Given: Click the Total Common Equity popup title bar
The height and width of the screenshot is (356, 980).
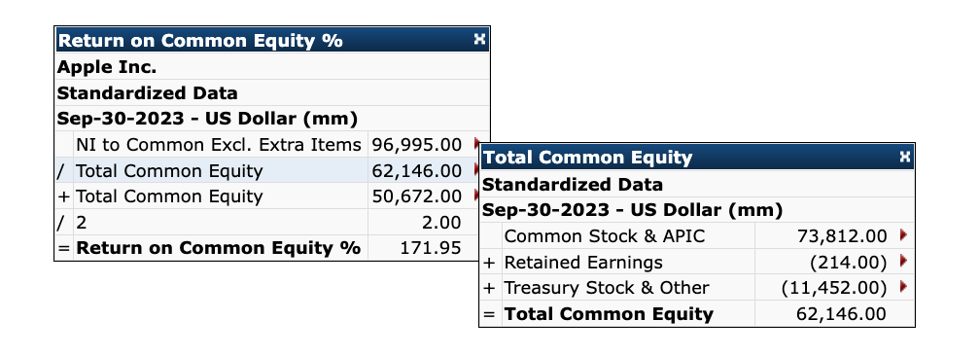Looking at the screenshot, I should (697, 157).
